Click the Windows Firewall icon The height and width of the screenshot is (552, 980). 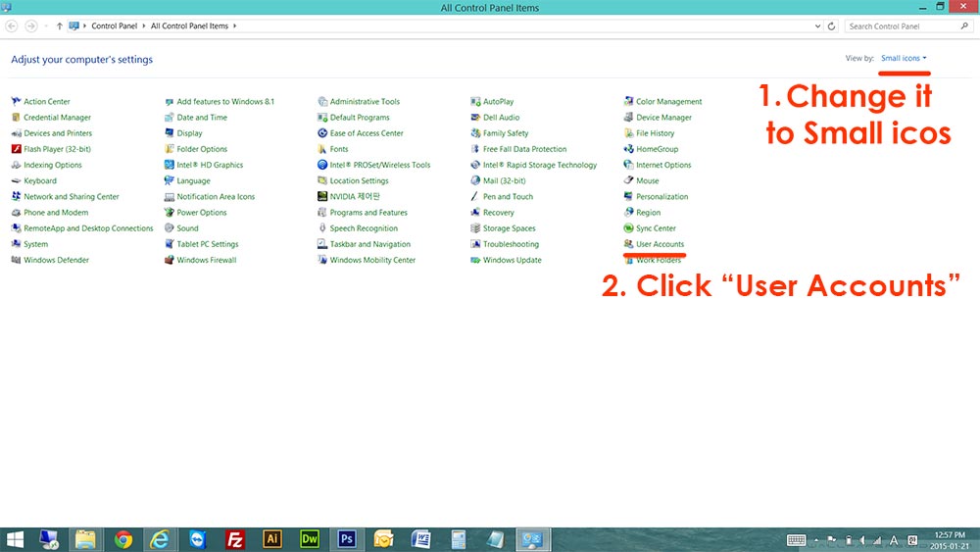[170, 260]
